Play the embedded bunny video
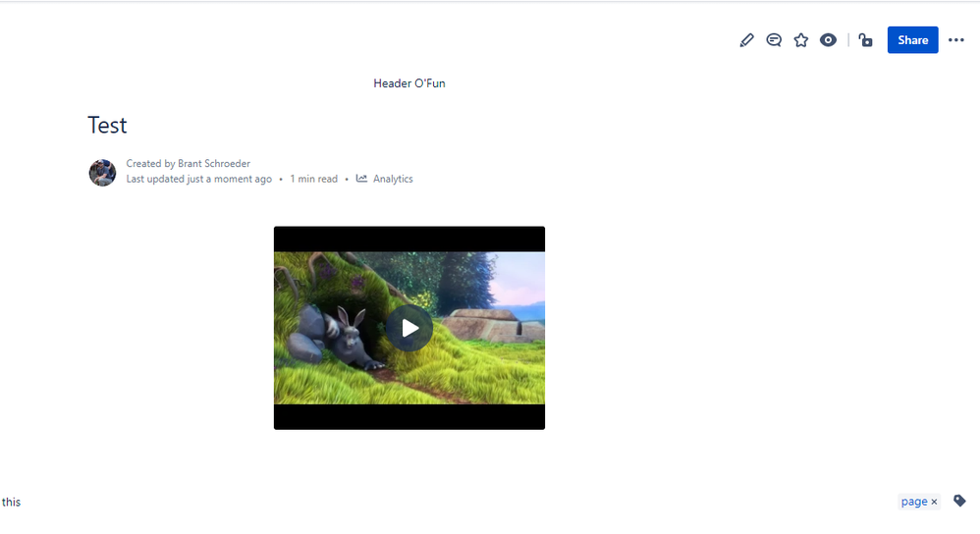The height and width of the screenshot is (534, 980). (x=409, y=328)
